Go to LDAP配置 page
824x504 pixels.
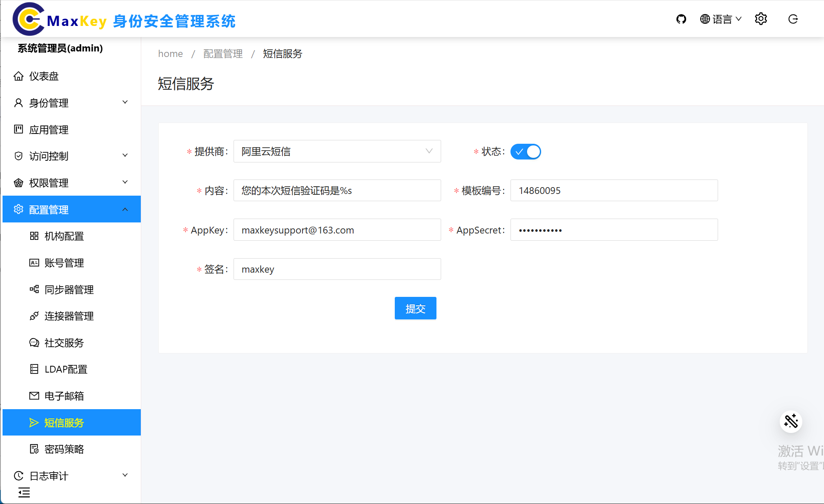(x=66, y=369)
